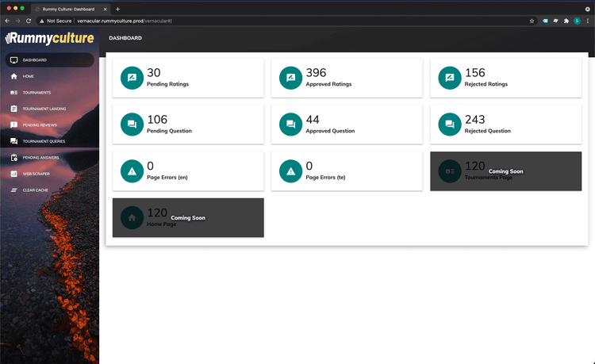Reload the page with the refresh button

pyautogui.click(x=29, y=21)
